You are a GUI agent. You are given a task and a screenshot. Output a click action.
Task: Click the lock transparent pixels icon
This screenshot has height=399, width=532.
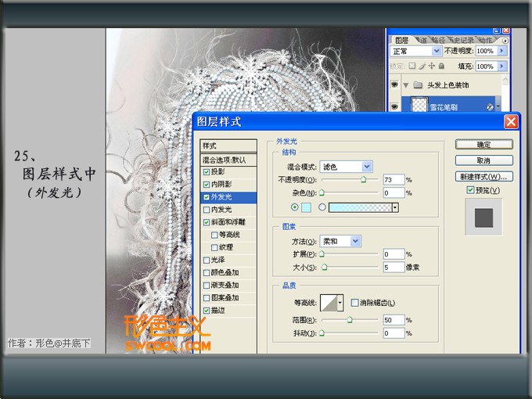click(x=412, y=66)
